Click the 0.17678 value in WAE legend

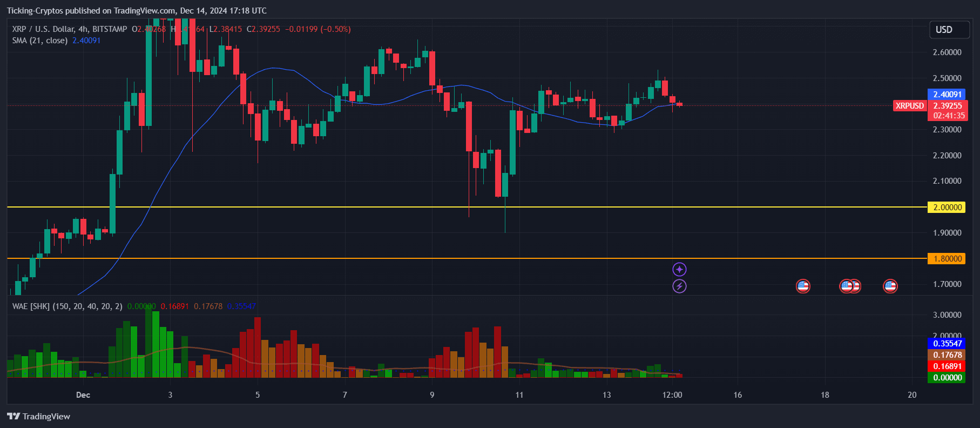208,306
